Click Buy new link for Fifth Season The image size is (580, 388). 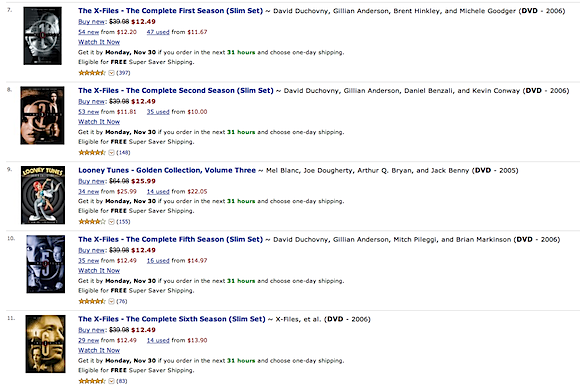pyautogui.click(x=92, y=250)
